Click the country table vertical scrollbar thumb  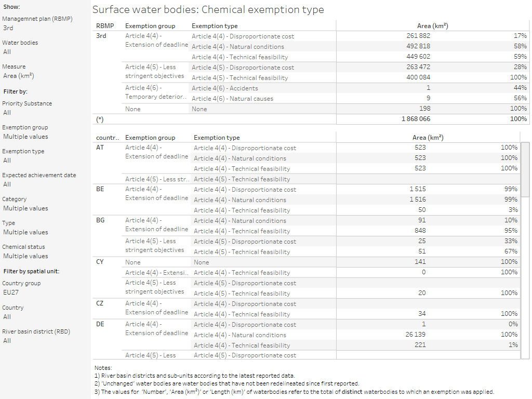point(525,169)
